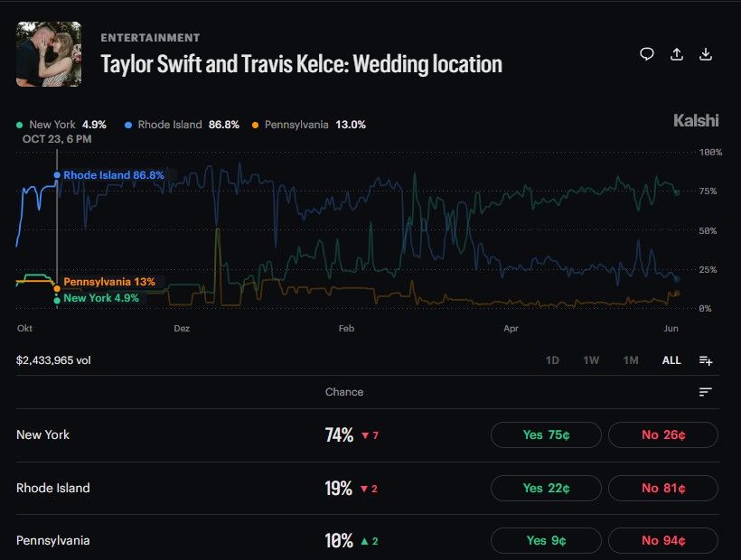Buy Yes 22¢ for Rhode Island

[546, 489]
